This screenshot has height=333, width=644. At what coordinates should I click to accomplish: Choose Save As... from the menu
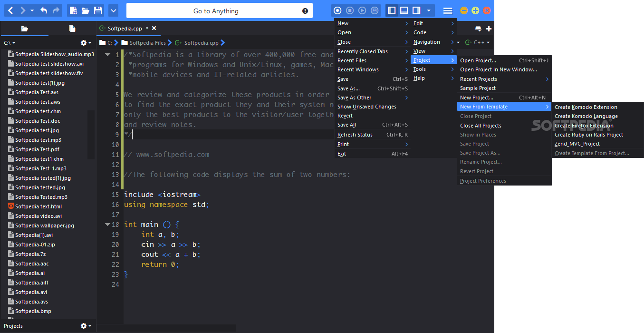tap(372, 88)
